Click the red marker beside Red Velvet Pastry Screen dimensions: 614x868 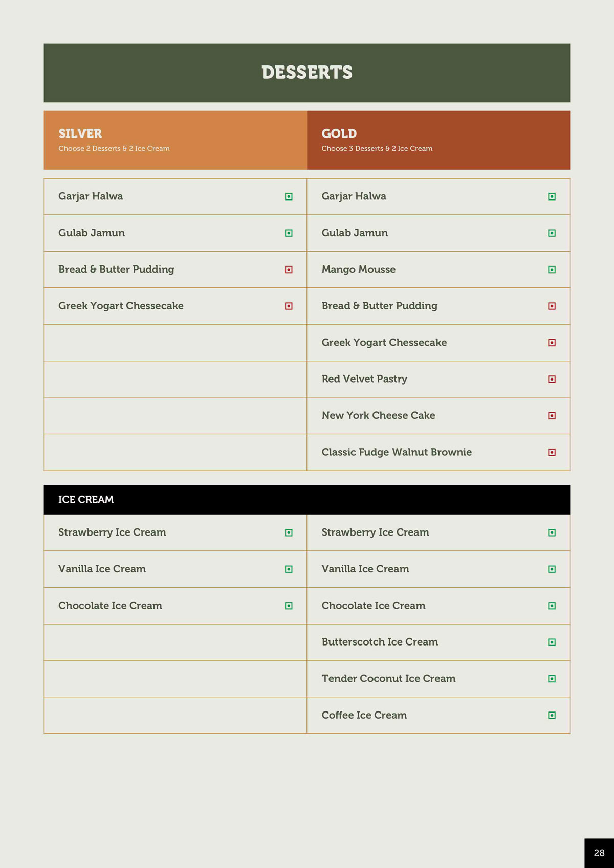(552, 379)
